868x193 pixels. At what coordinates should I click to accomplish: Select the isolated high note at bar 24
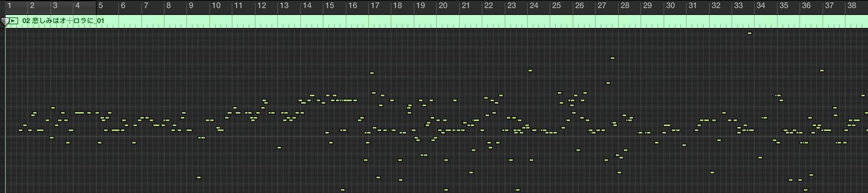[530, 70]
